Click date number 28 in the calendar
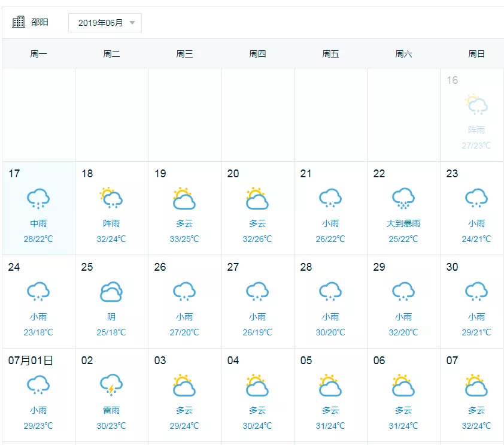Image resolution: width=504 pixels, height=445 pixels. click(306, 267)
